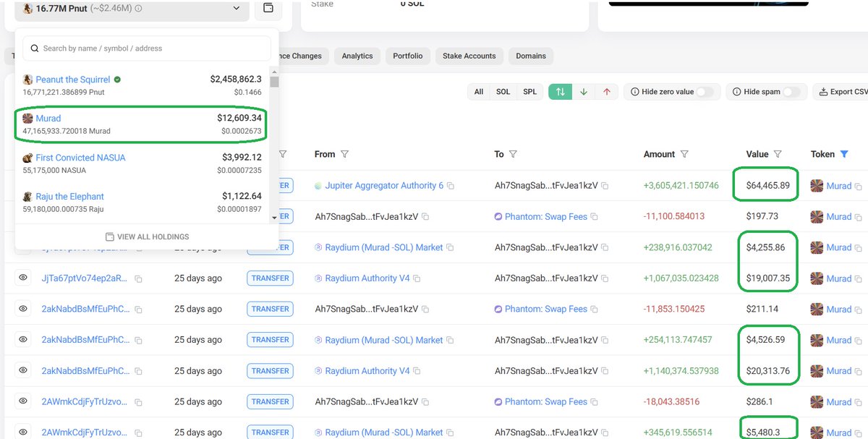Click the eye icon in the $20,313.76 row
This screenshot has width=868, height=439.
pyautogui.click(x=23, y=370)
